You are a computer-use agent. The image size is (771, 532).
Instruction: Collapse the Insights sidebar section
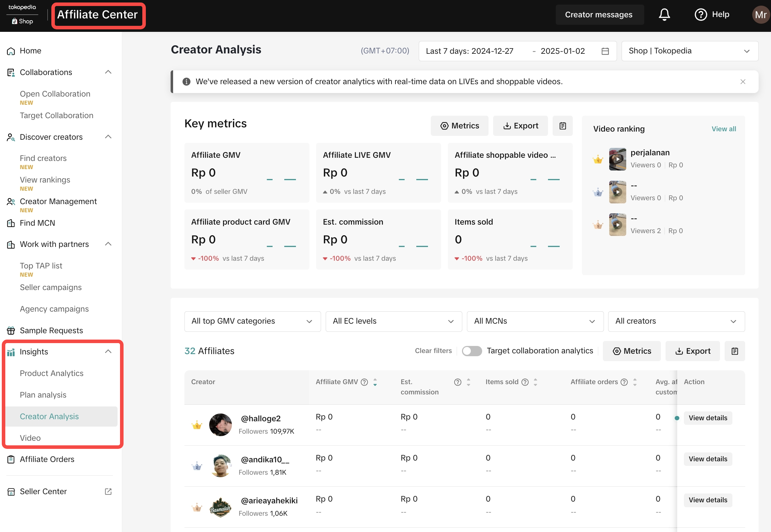(x=108, y=352)
